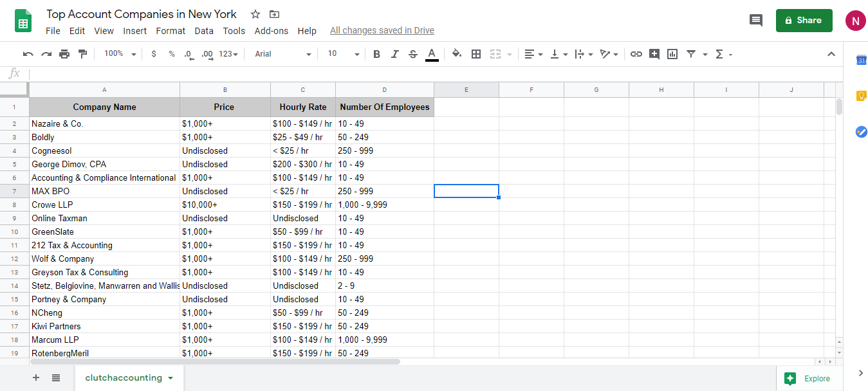The width and height of the screenshot is (868, 391).
Task: Open the text rotation dropdown
Action: click(609, 54)
